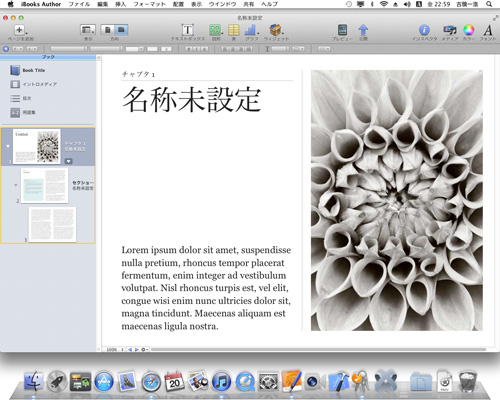This screenshot has width=500, height=400.
Task: Open System Preferences from the Dock
Action: (x=268, y=381)
